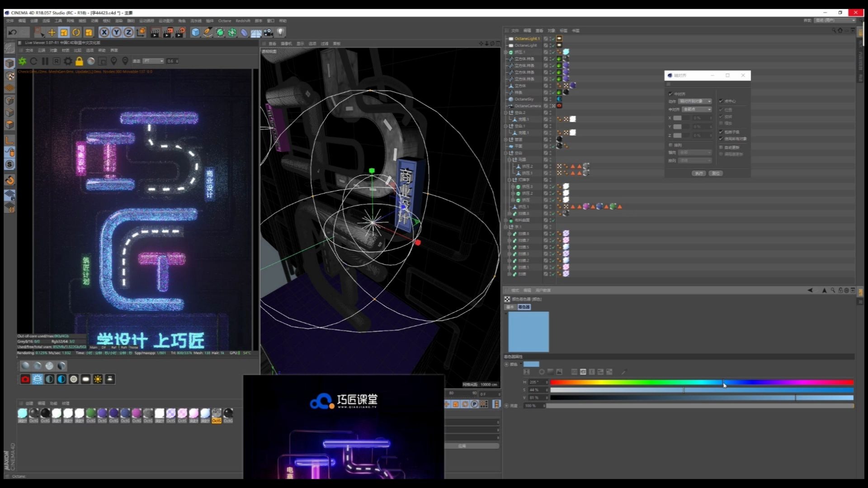Click the rainbow hue slider bar
The width and height of the screenshot is (868, 488).
701,382
